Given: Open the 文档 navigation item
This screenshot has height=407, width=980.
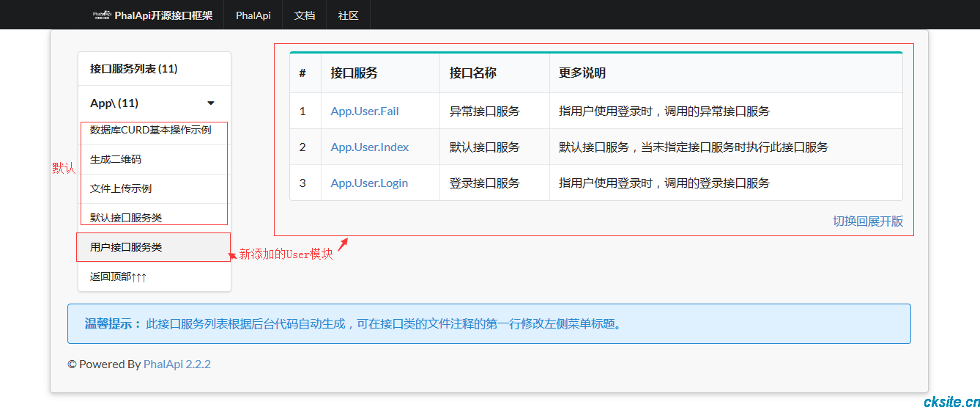Looking at the screenshot, I should (305, 15).
